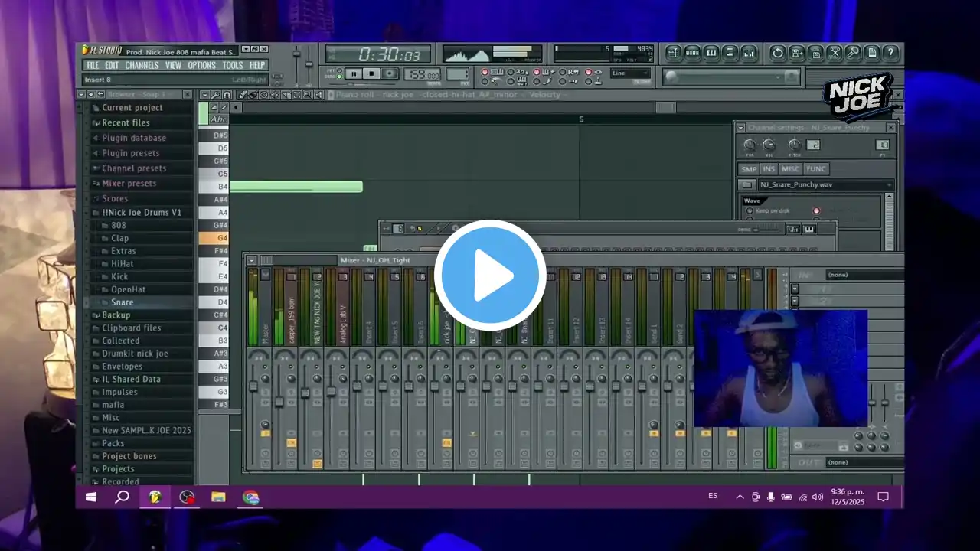
Task: Open NJ_Snare_Punchy.wav sample dropdown
Action: point(826,184)
